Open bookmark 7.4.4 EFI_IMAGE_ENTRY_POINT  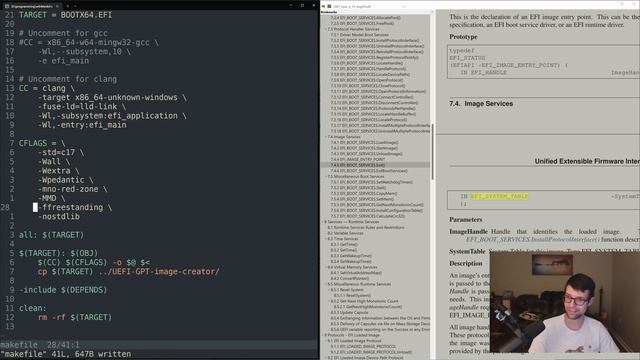click(358, 160)
